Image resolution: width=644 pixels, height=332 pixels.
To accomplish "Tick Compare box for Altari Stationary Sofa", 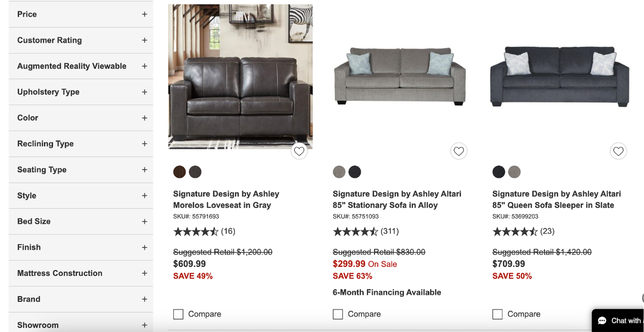I will click(338, 314).
